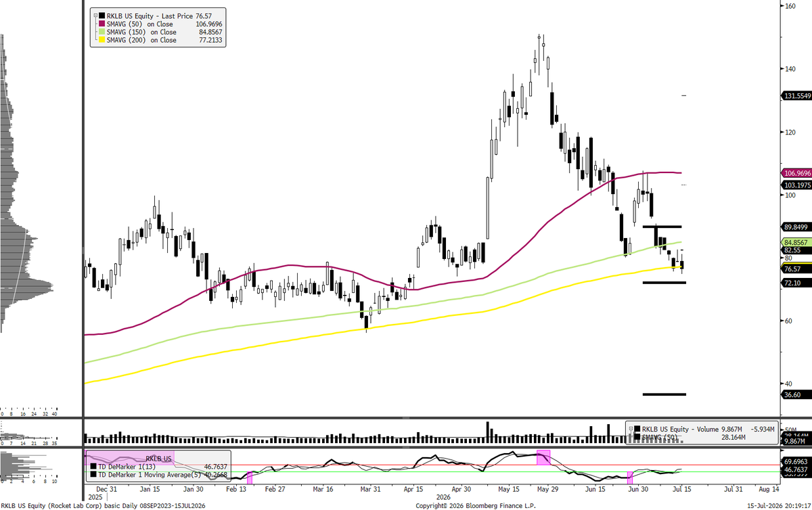Click the 120 tick on the price axis
This screenshot has height=510, width=812.
click(x=790, y=132)
